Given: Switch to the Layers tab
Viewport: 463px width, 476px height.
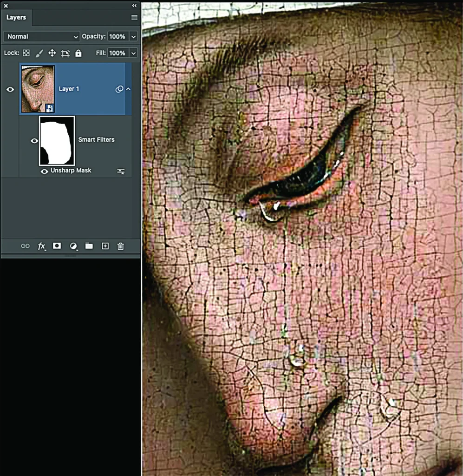Looking at the screenshot, I should [16, 17].
